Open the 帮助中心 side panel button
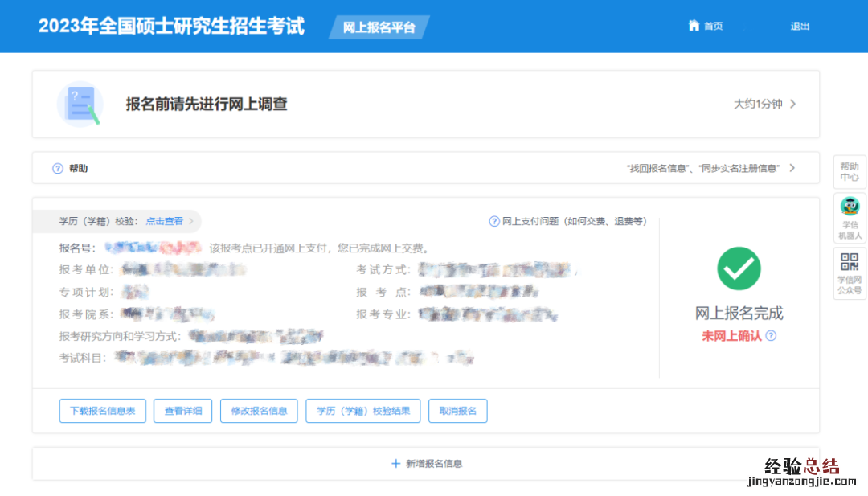 click(850, 171)
